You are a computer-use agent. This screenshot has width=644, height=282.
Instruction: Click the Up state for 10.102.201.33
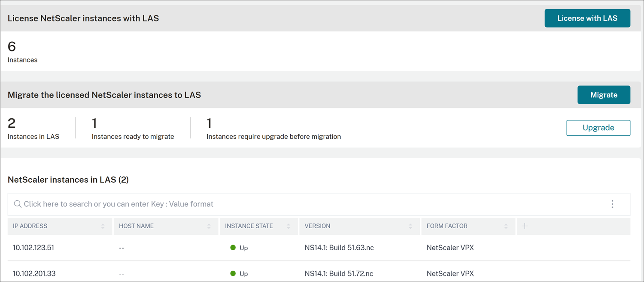239,273
